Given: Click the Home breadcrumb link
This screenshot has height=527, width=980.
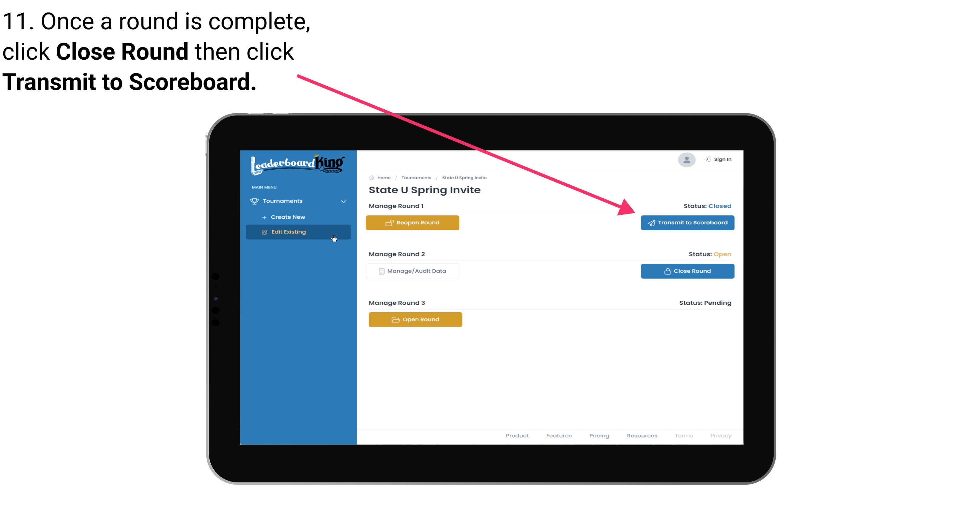Looking at the screenshot, I should [383, 177].
